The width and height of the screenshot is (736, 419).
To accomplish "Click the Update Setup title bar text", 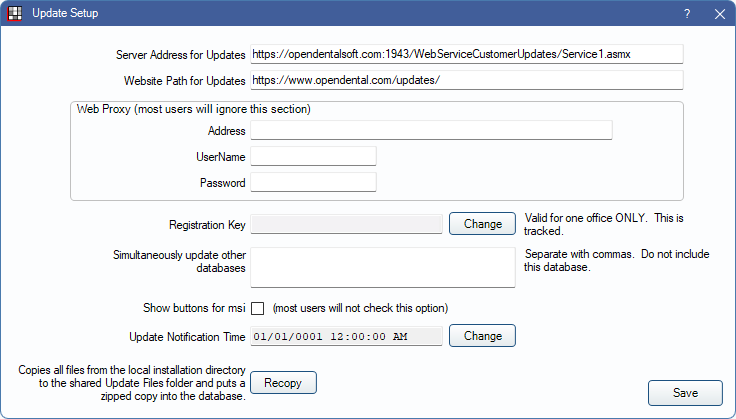I will tap(65, 14).
